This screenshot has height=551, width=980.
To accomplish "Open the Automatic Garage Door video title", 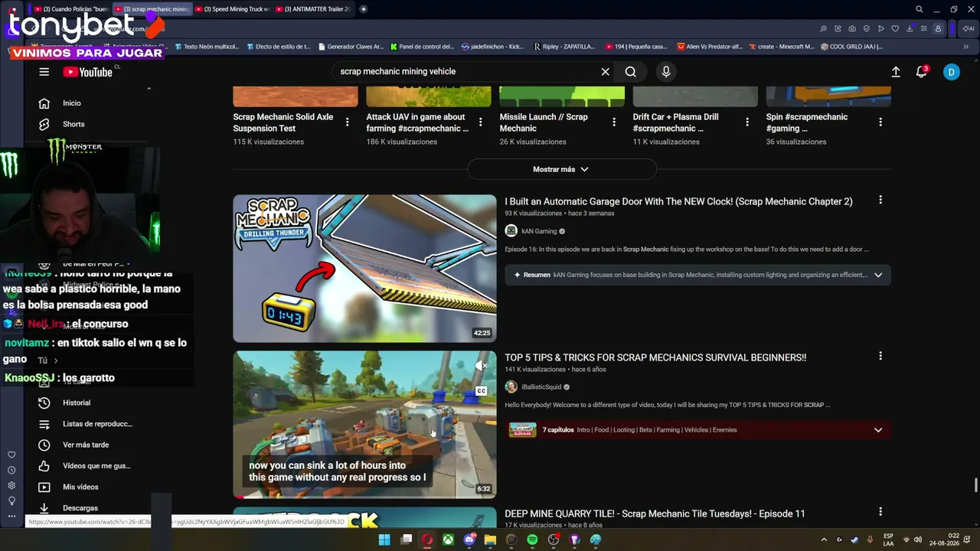I will click(678, 201).
